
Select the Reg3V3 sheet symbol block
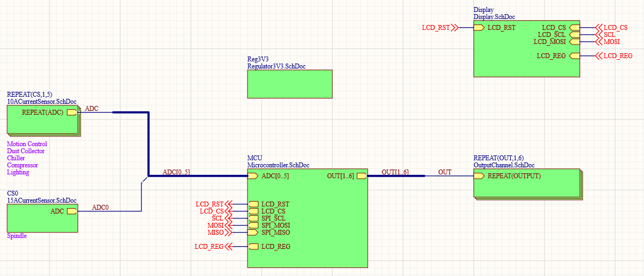[x=289, y=84]
